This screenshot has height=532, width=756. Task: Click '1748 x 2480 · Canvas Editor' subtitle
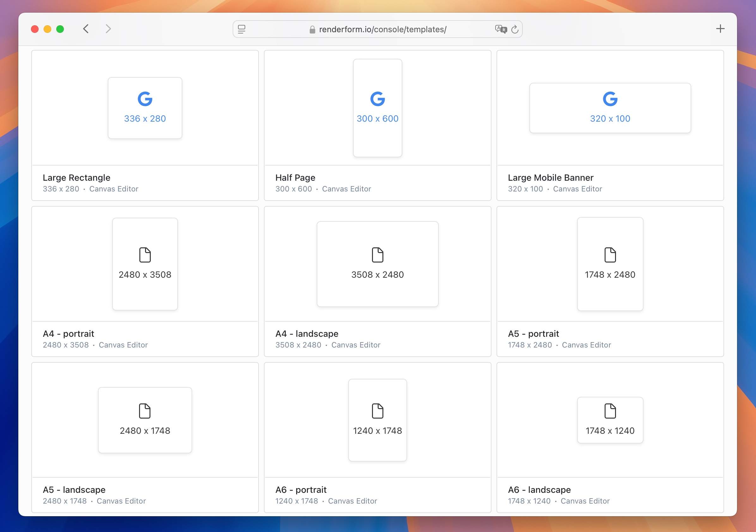point(559,345)
